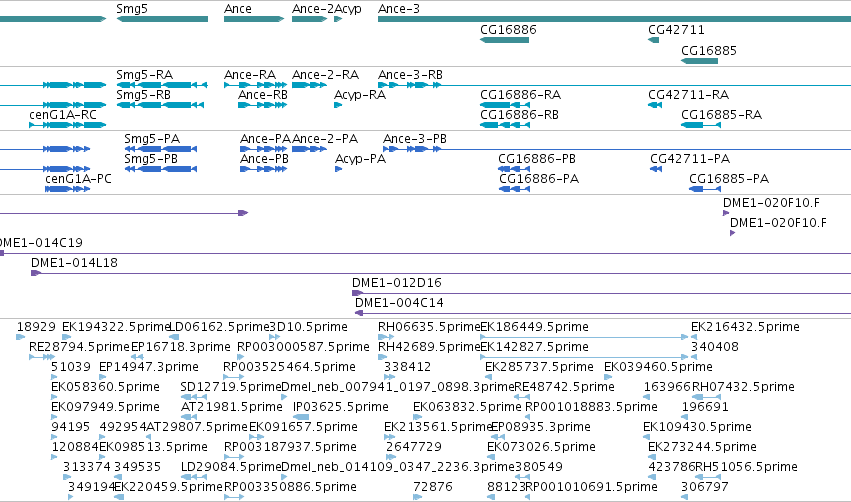Click the Acyp gene label
This screenshot has height=502, width=851.
pyautogui.click(x=348, y=9)
